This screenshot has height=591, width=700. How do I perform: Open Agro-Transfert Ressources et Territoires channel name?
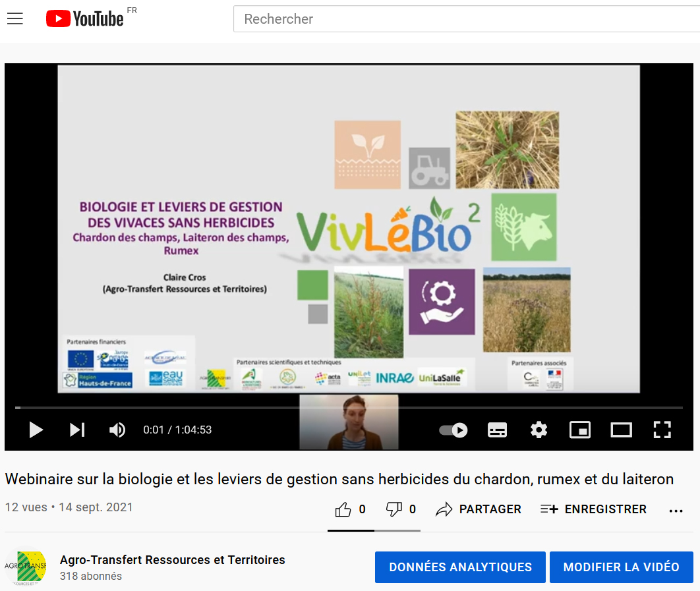tap(172, 560)
